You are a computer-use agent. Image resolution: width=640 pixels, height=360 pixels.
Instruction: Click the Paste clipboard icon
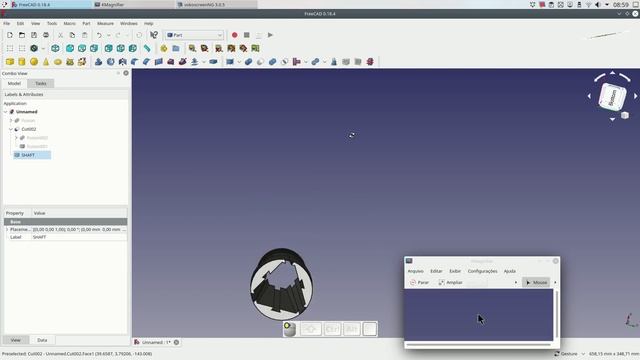[x=84, y=35]
